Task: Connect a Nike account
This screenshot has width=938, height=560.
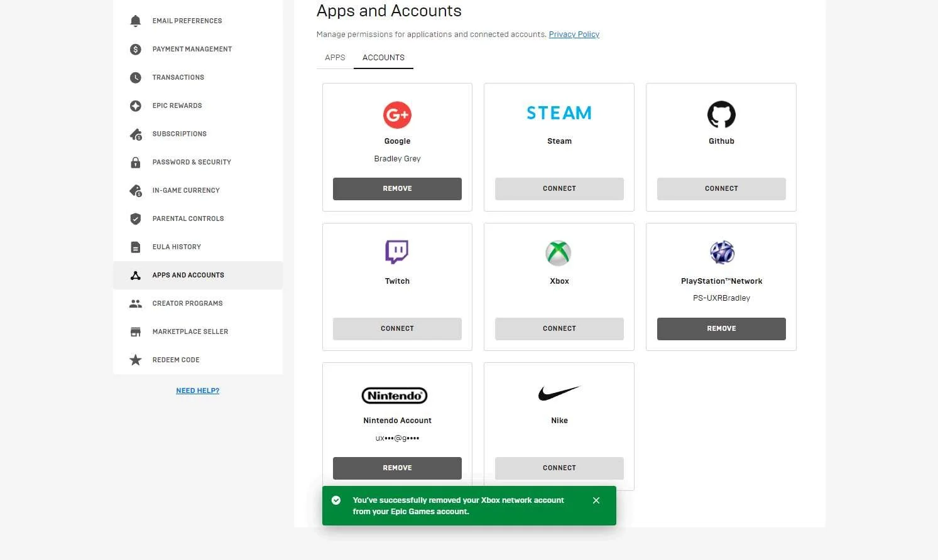Action: tap(559, 468)
